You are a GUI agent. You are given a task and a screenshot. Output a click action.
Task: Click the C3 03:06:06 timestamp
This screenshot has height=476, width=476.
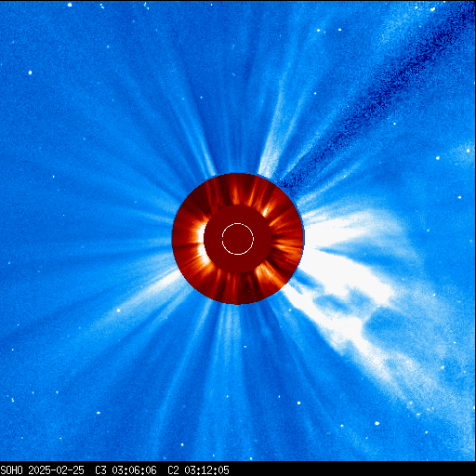[126, 470]
